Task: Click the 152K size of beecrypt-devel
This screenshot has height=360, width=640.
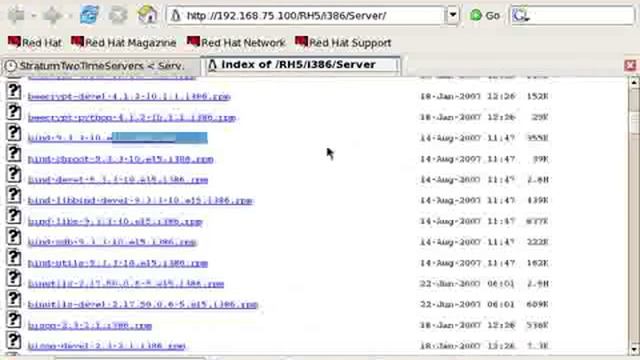Action: point(537,96)
